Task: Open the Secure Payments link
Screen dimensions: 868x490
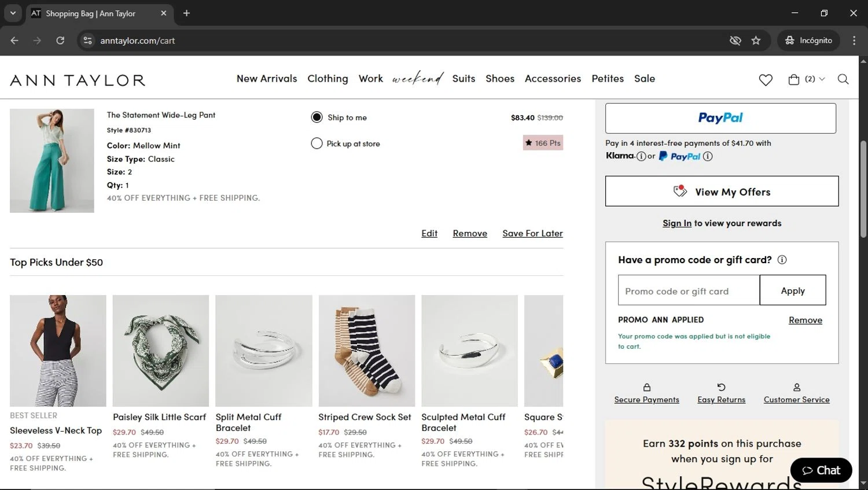Action: tap(647, 400)
